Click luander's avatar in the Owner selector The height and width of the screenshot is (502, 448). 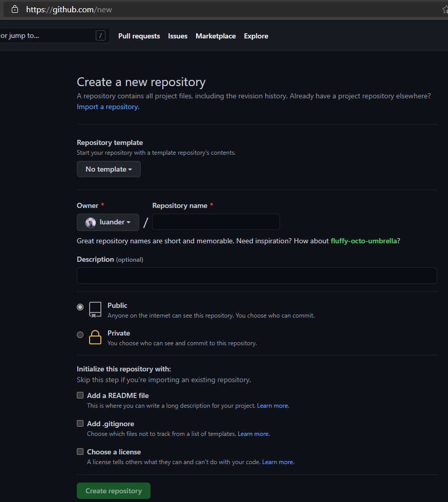[91, 222]
